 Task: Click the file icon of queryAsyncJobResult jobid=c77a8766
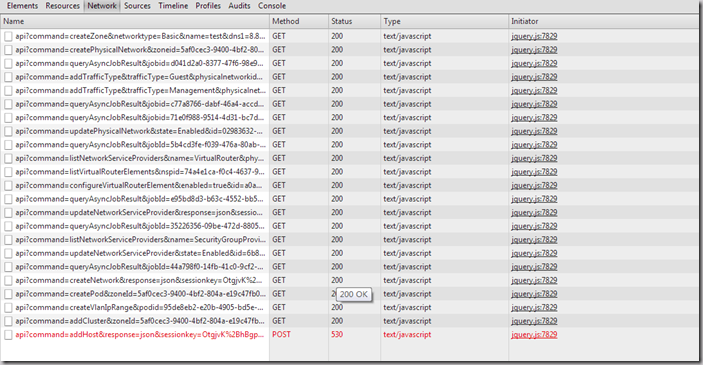[x=8, y=104]
